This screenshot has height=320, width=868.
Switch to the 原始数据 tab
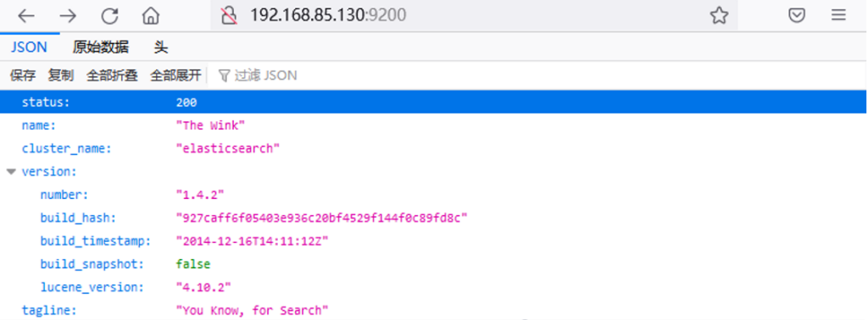[x=101, y=47]
